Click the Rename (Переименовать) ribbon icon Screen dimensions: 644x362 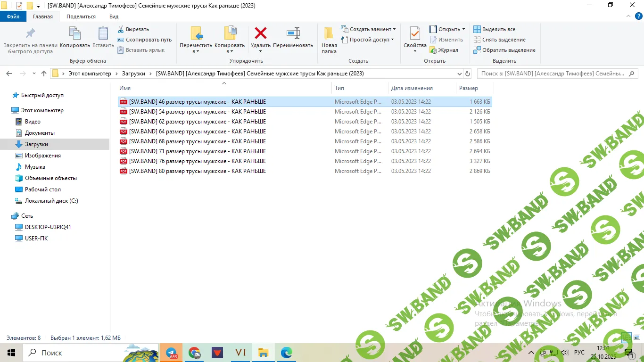[x=293, y=33]
